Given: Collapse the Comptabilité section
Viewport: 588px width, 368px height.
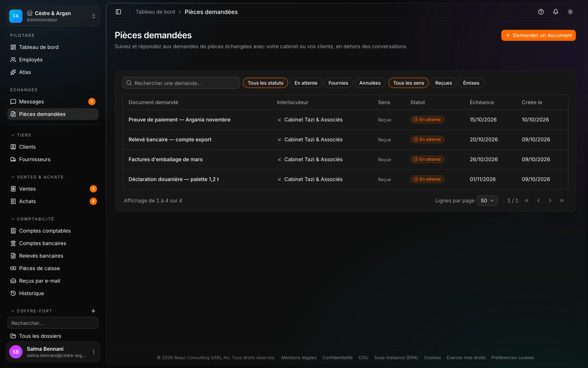Looking at the screenshot, I should pyautogui.click(x=32, y=219).
